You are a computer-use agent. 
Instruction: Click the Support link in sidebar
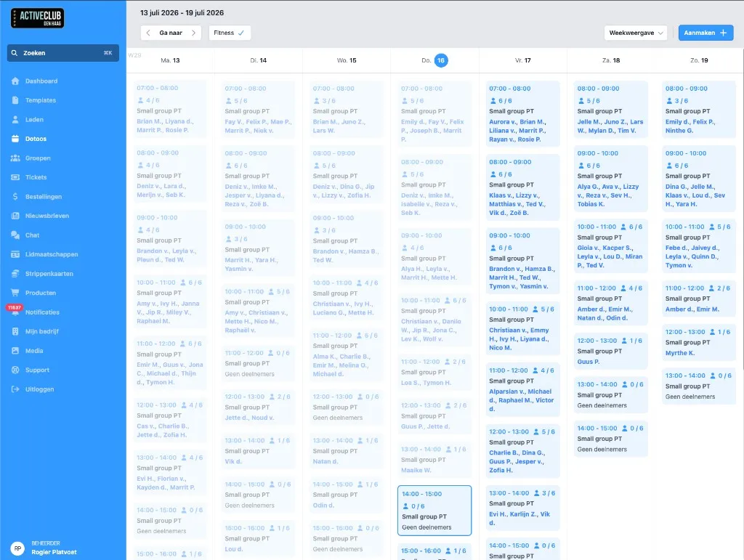(37, 370)
